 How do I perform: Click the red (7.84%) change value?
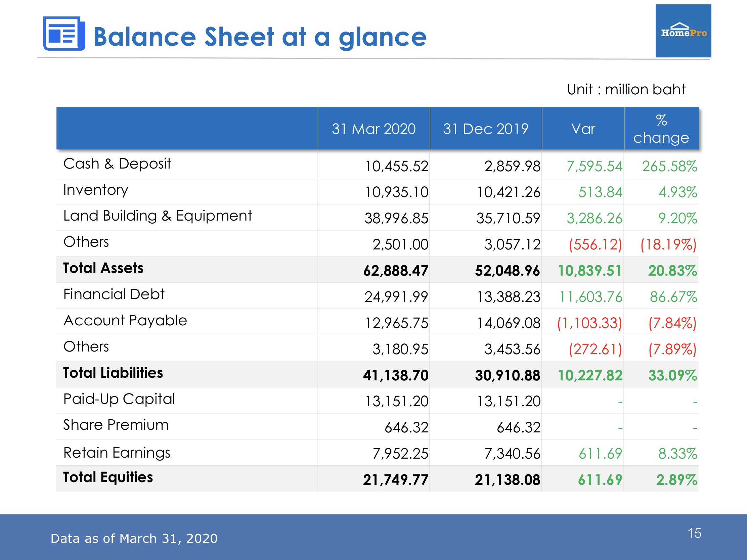pos(673,323)
